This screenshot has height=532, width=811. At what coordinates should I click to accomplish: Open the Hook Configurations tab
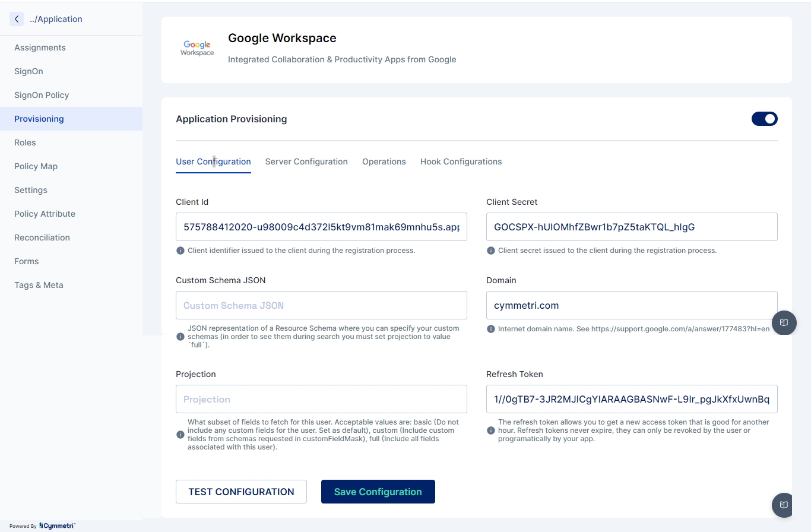click(461, 161)
